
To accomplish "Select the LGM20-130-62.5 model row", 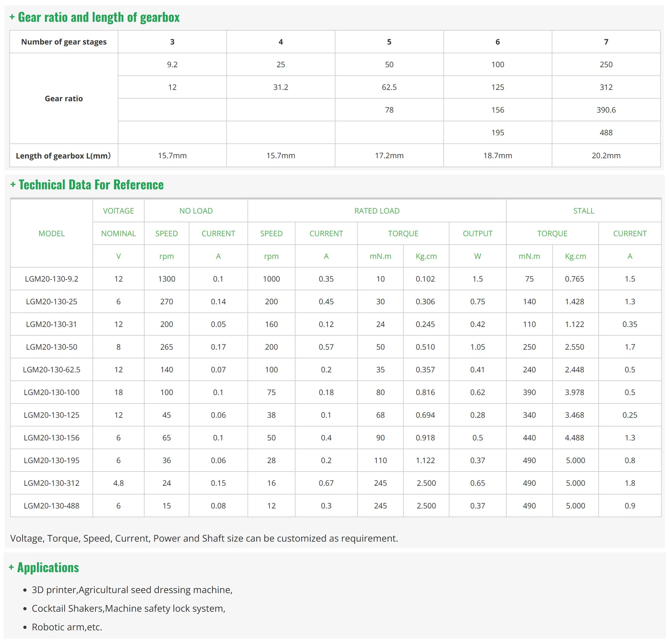I will pos(336,369).
